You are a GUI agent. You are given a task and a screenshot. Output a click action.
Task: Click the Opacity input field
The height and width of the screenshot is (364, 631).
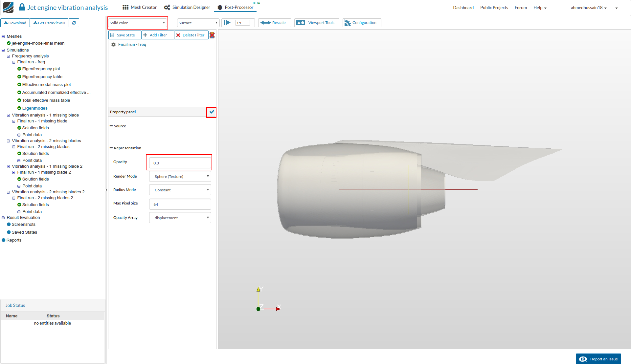pyautogui.click(x=180, y=163)
